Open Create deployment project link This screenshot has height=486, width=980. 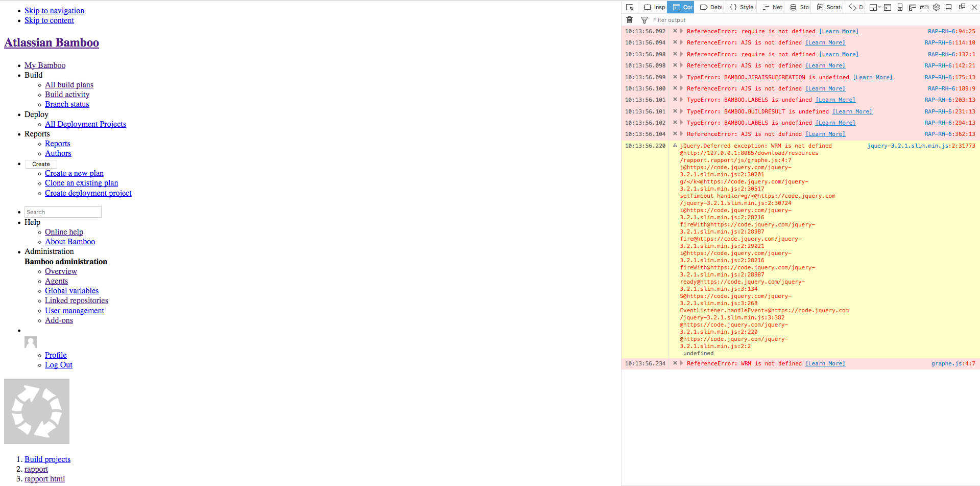pyautogui.click(x=88, y=193)
